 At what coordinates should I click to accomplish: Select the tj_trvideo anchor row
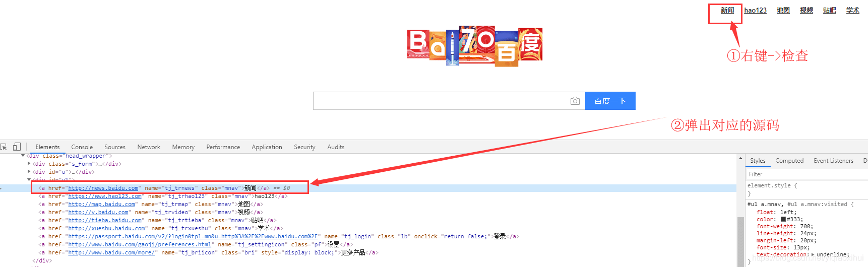[x=151, y=212]
